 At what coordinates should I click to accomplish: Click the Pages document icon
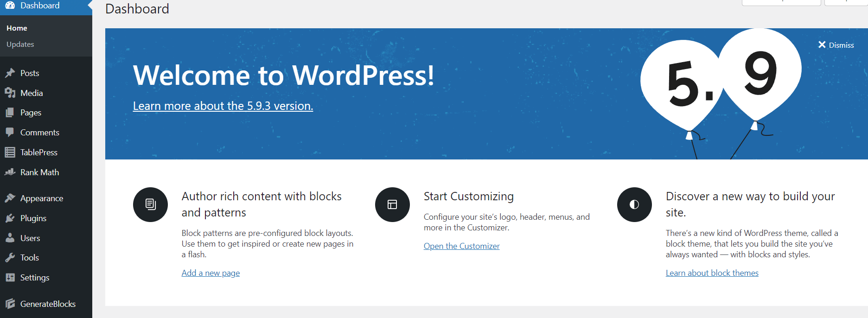click(10, 113)
